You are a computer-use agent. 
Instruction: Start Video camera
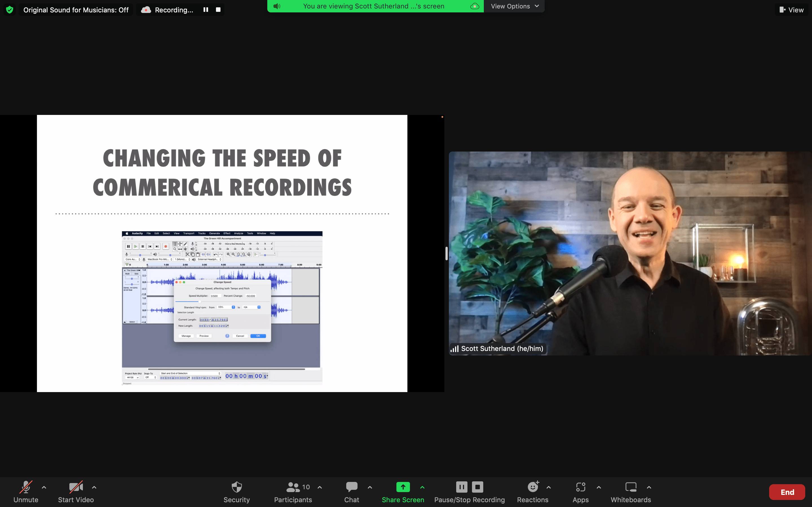[x=76, y=492]
